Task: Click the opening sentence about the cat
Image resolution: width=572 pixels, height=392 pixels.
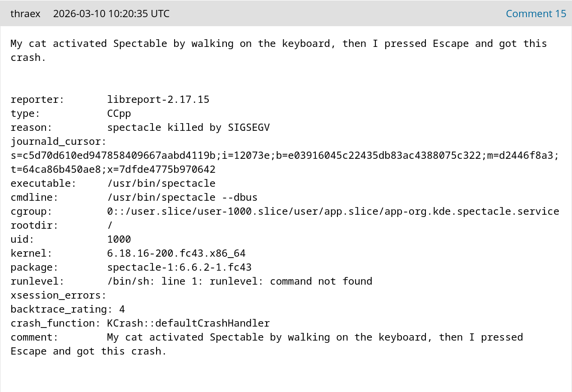Action: [x=279, y=43]
